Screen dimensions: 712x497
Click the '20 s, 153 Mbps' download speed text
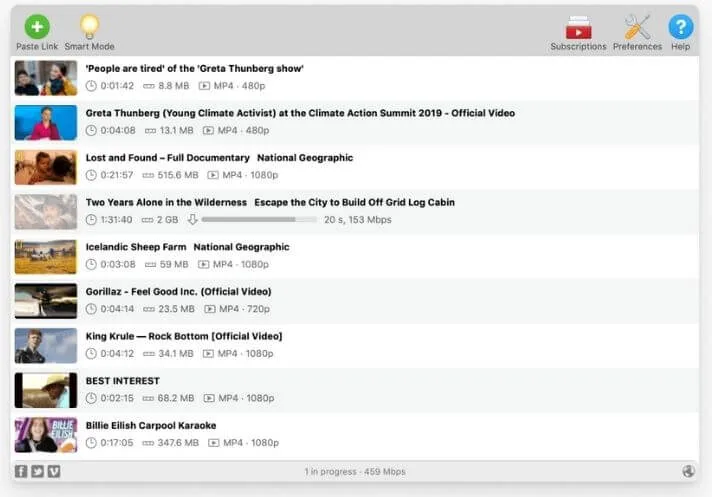(358, 220)
